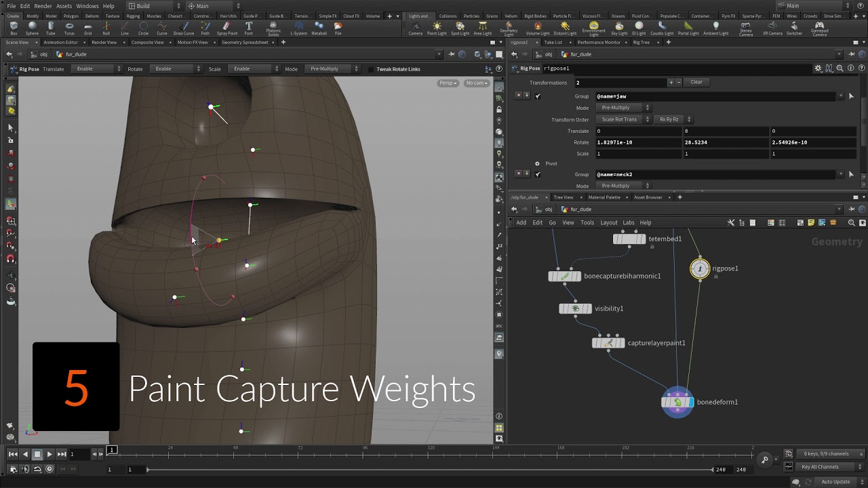The width and height of the screenshot is (868, 488).
Task: Remove the @name=jaw transformation entry
Action: click(x=518, y=96)
